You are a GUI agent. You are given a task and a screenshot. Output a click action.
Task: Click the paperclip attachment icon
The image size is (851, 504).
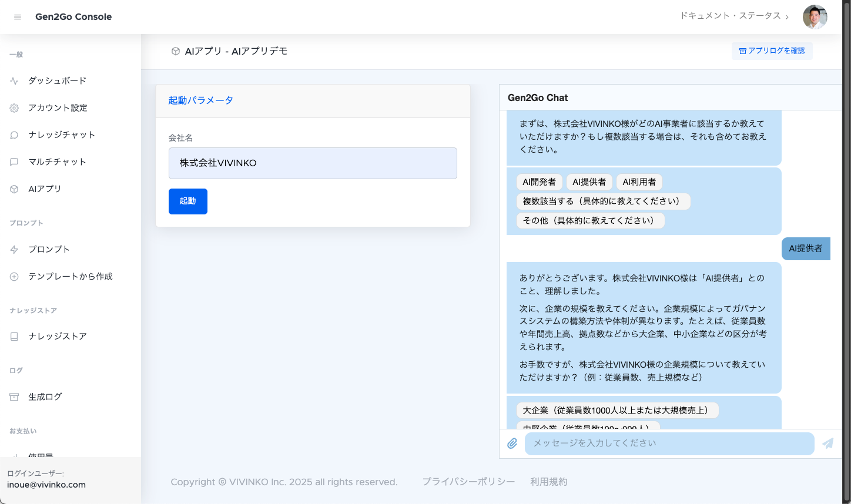tap(512, 443)
